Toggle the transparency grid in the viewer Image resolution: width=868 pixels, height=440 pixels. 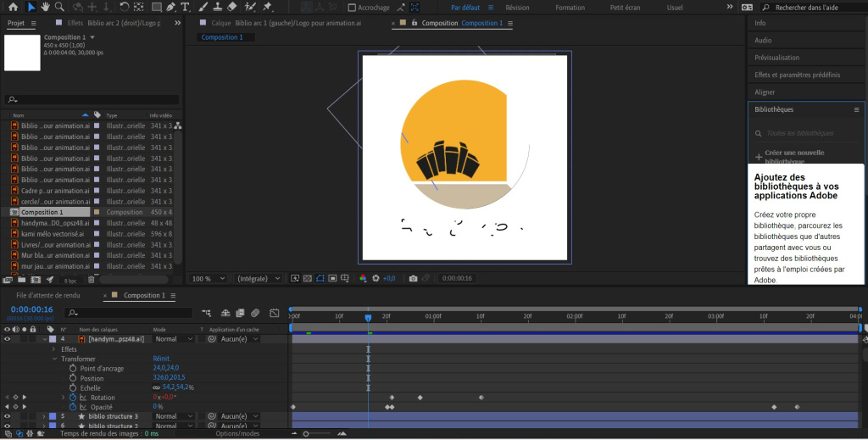308,278
